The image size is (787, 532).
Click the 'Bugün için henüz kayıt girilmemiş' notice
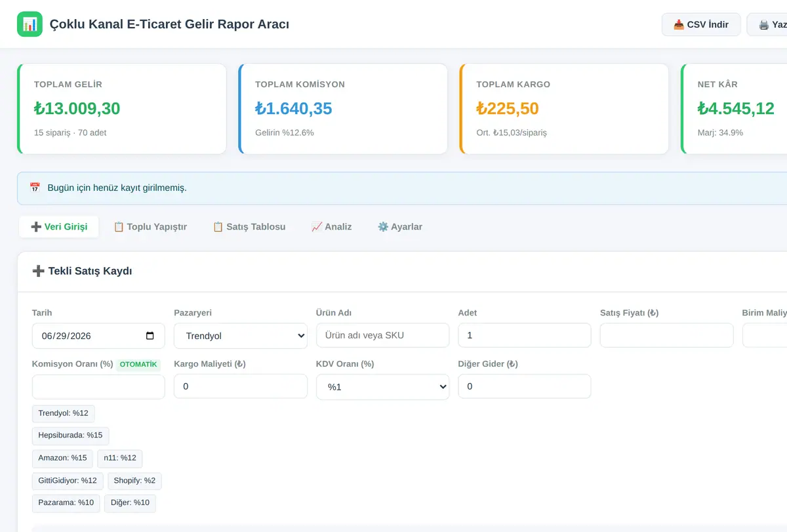click(x=117, y=188)
